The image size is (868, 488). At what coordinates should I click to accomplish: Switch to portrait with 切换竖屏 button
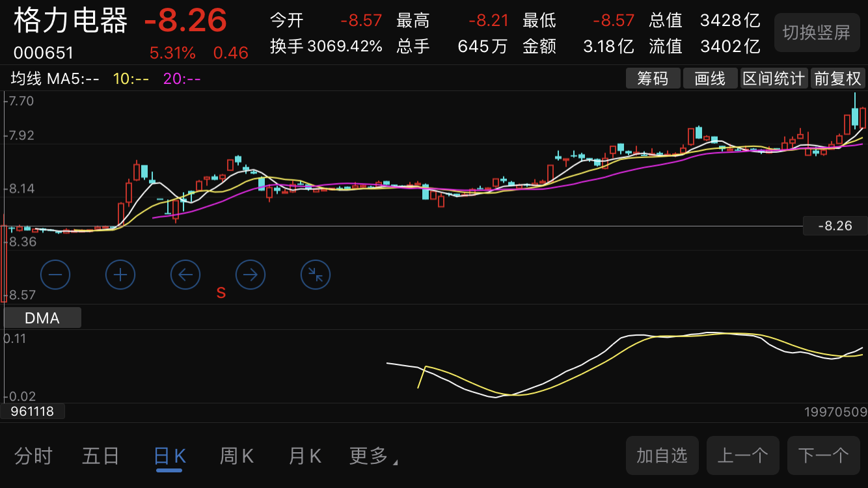point(816,33)
